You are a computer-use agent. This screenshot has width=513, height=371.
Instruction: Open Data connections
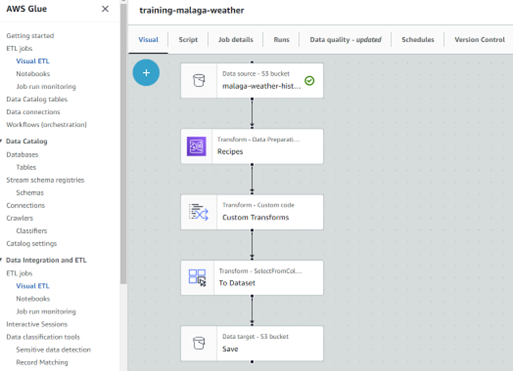(33, 112)
